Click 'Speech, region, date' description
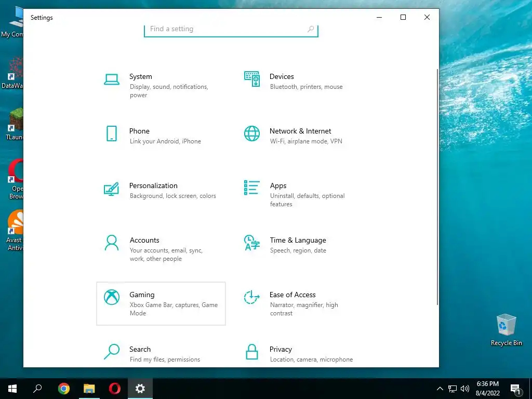The width and height of the screenshot is (532, 399). click(x=298, y=250)
